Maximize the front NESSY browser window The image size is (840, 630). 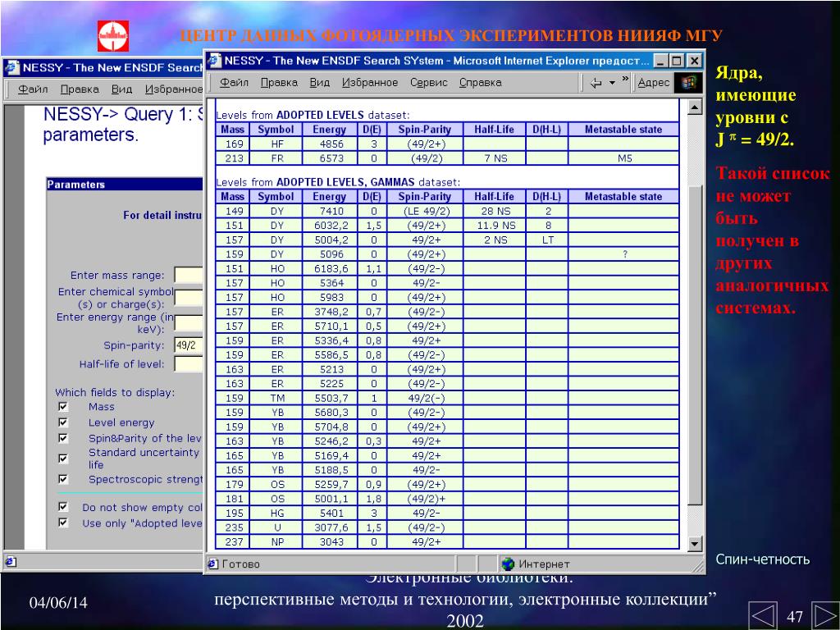pos(677,61)
